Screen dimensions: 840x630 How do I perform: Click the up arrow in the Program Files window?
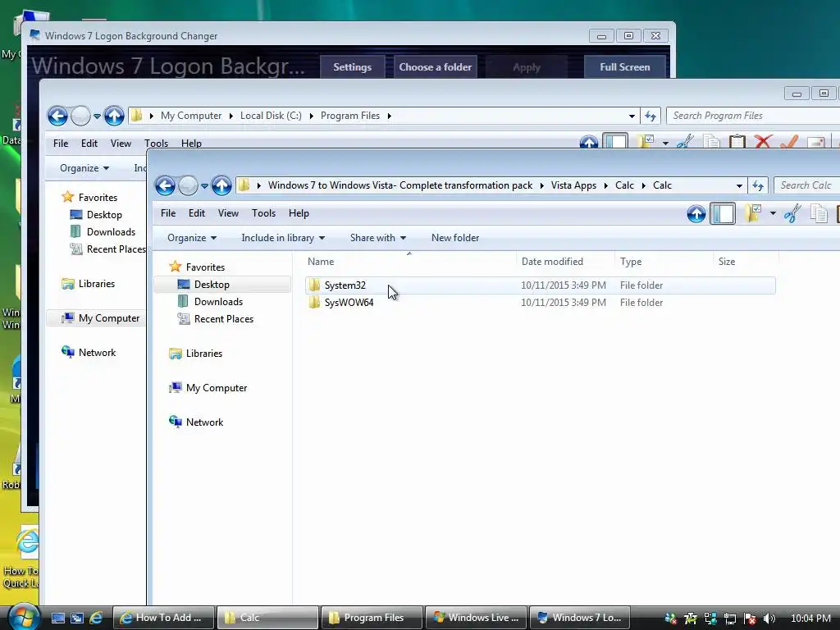click(x=113, y=116)
